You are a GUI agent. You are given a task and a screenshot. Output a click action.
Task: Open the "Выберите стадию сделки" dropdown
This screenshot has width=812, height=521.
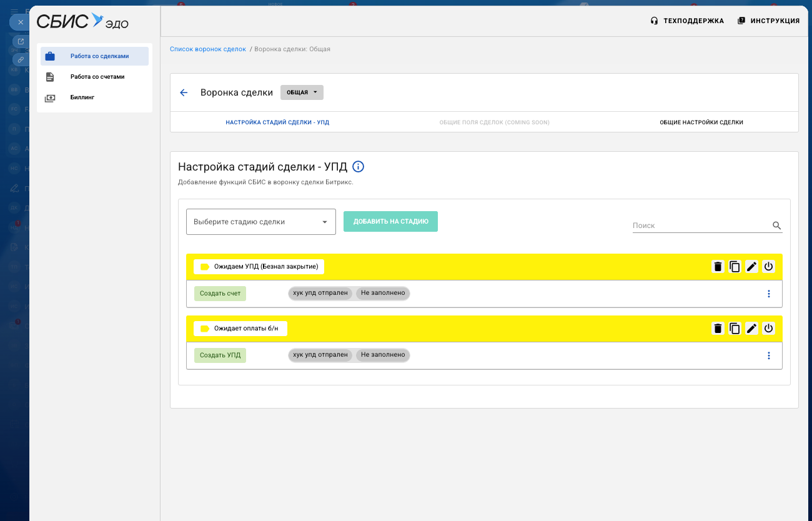coord(260,222)
